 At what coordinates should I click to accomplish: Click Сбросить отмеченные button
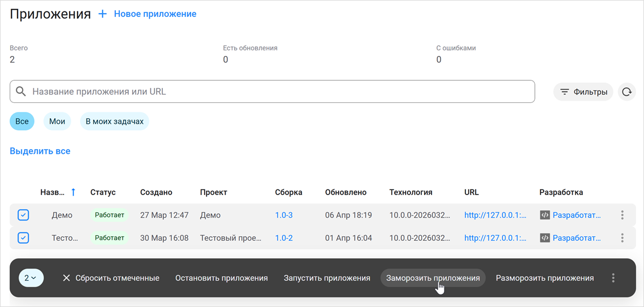[111, 278]
